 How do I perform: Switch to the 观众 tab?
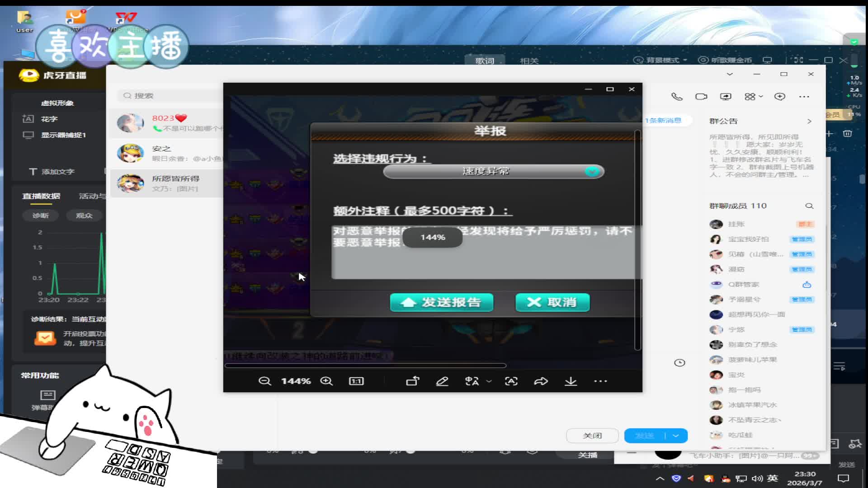(x=84, y=216)
